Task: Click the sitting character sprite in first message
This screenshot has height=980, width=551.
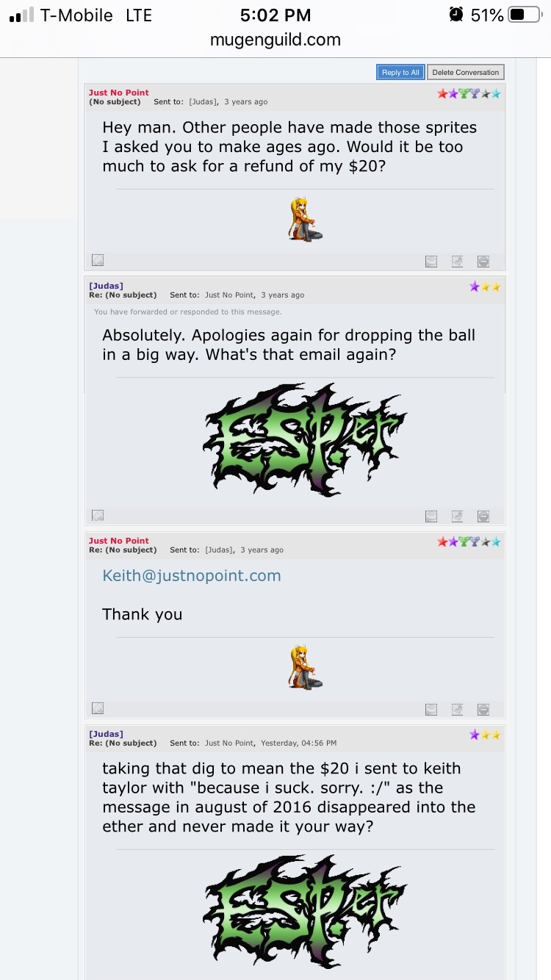Action: 305,219
